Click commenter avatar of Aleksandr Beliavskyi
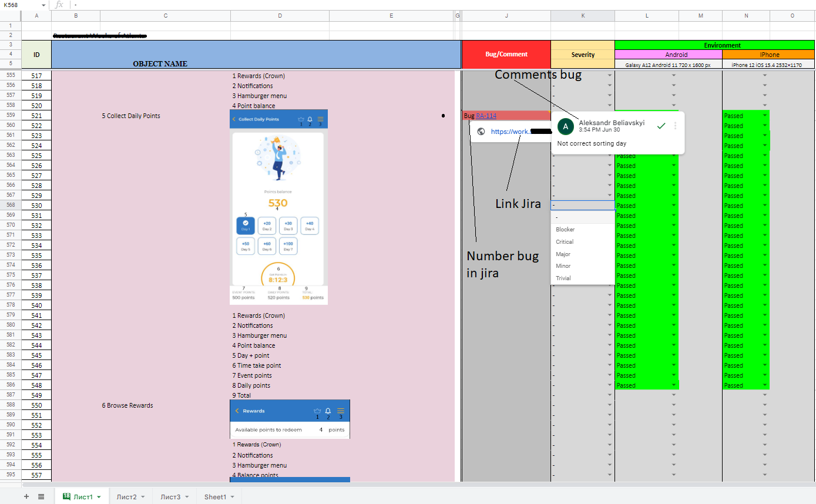This screenshot has height=504, width=816. (565, 126)
